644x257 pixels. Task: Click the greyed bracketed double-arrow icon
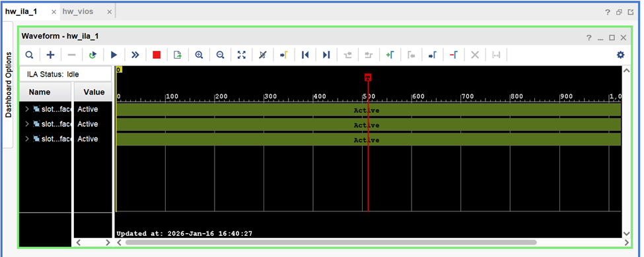(x=496, y=55)
